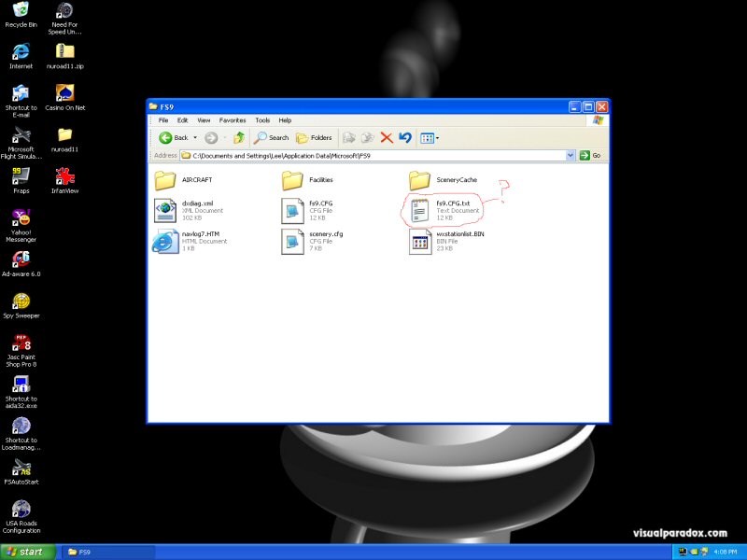747x560 pixels.
Task: Click the Windows Start button
Action: coord(26,552)
